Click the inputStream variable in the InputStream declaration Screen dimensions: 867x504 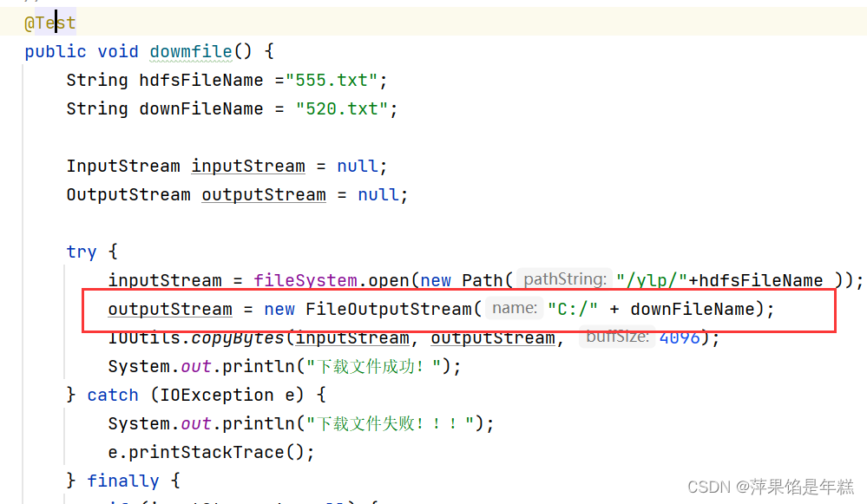(248, 166)
